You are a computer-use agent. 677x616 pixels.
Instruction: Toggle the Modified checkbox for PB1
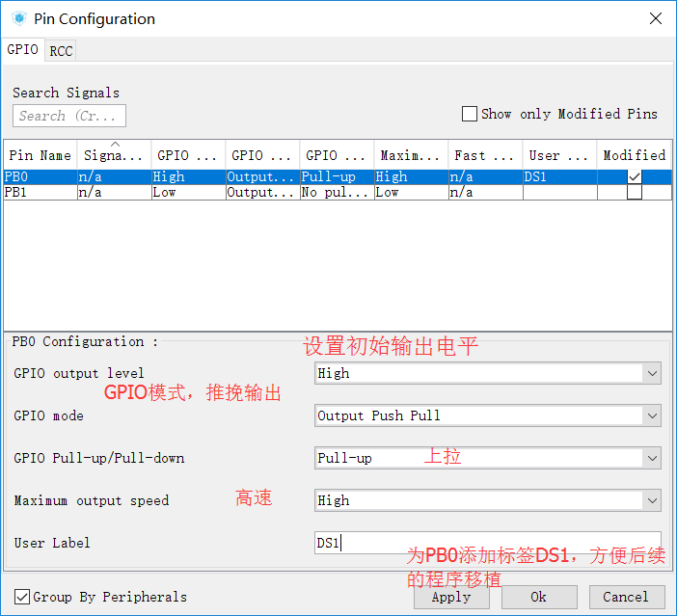pos(634,193)
